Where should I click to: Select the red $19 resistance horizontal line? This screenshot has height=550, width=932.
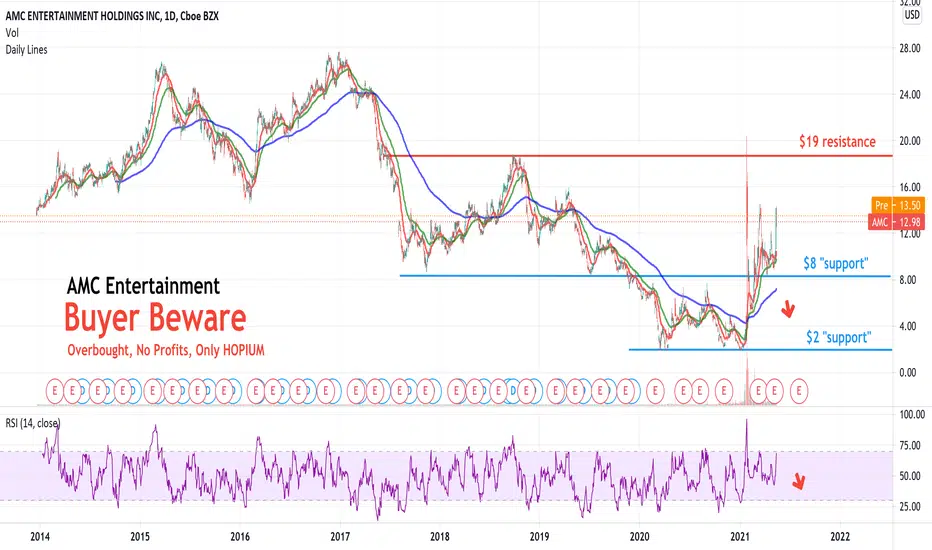pyautogui.click(x=639, y=156)
